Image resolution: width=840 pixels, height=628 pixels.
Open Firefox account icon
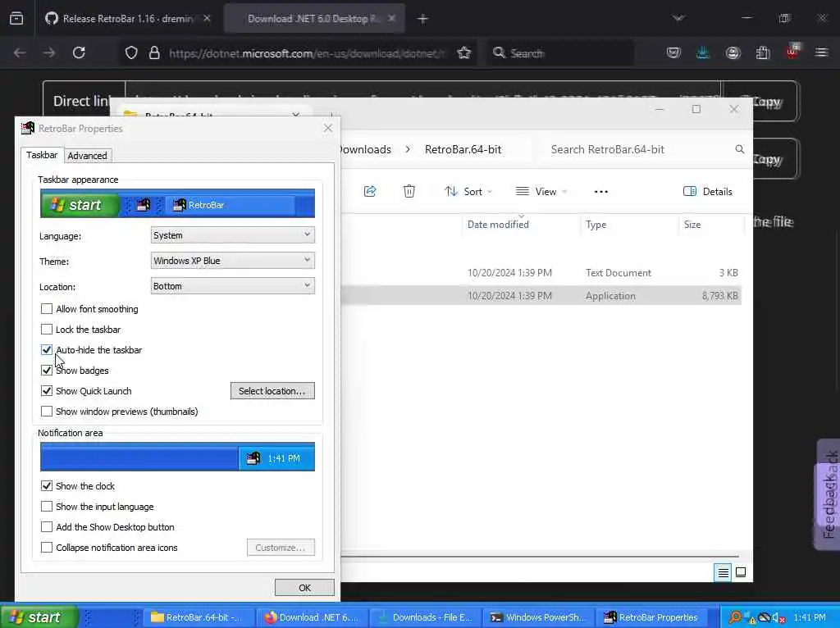click(x=733, y=52)
